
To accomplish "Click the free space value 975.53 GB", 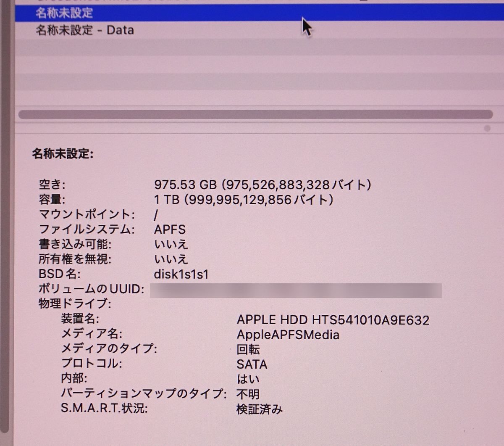I will [262, 185].
